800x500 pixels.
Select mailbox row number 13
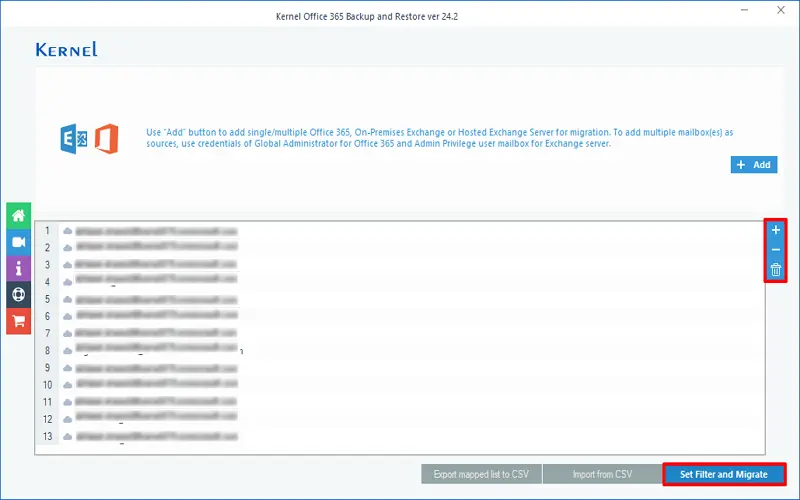click(400, 436)
